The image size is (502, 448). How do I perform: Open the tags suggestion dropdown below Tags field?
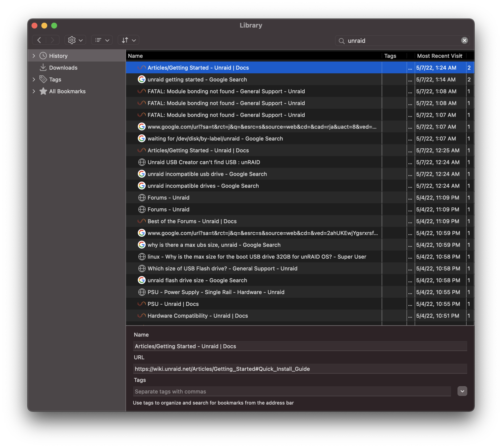[x=462, y=391]
